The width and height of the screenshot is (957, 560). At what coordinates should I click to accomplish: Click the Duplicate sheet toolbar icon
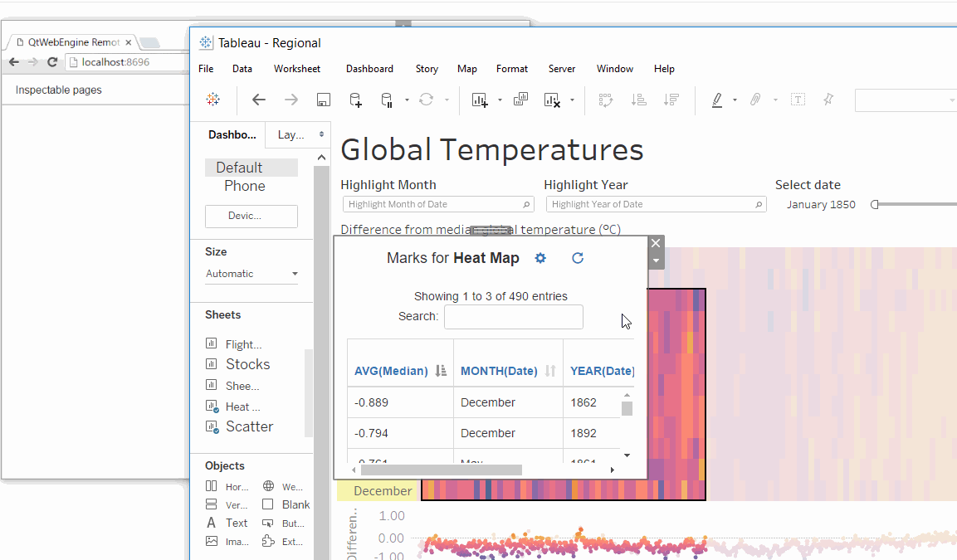[520, 100]
